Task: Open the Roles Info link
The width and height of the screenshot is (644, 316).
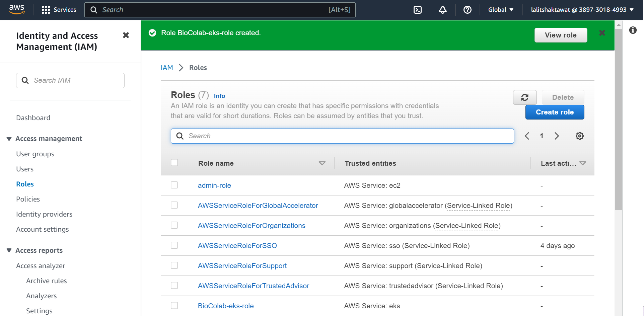Action: coord(219,96)
